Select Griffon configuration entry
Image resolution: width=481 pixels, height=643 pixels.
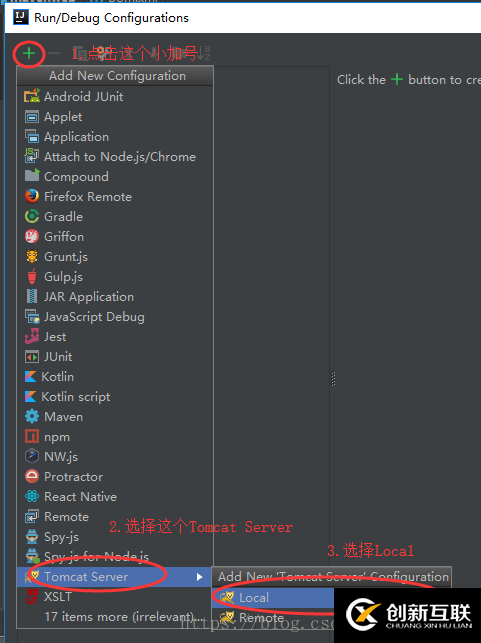(x=115, y=237)
